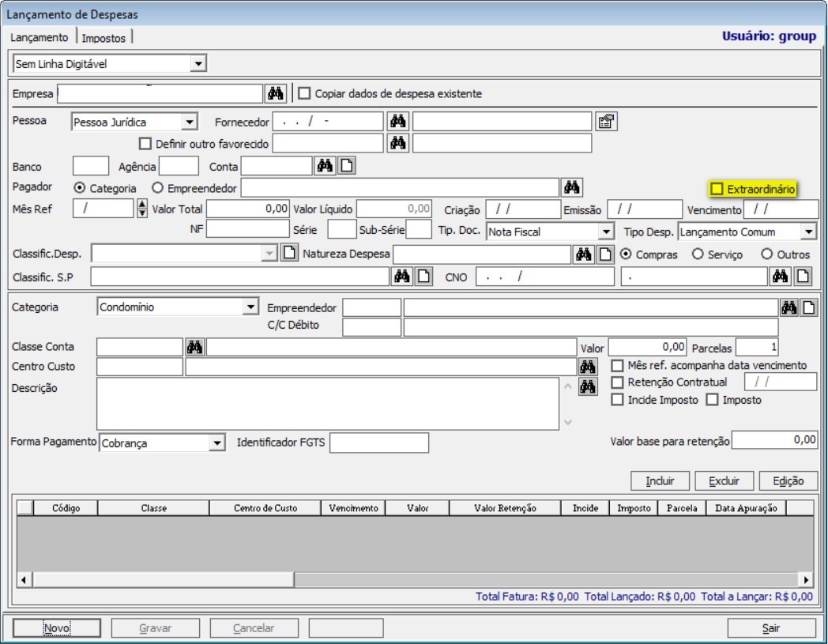Search Classe Conta with binoculars icon
The width and height of the screenshot is (828, 644).
coord(194,347)
